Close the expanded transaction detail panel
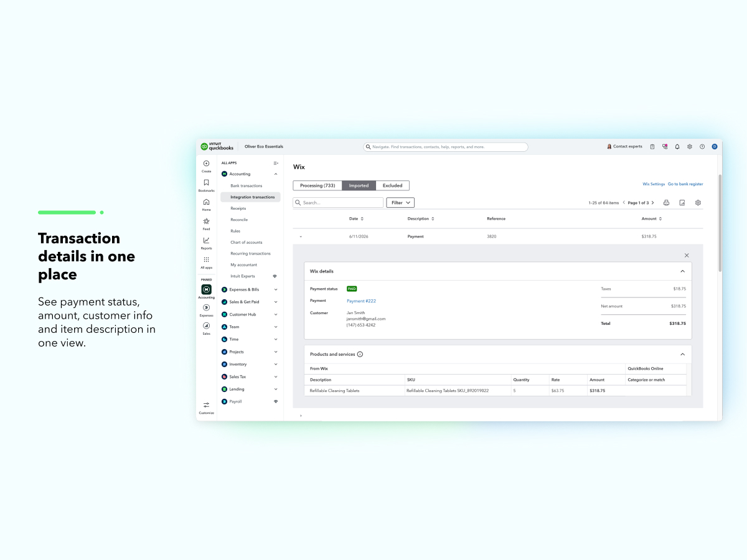 pyautogui.click(x=687, y=255)
